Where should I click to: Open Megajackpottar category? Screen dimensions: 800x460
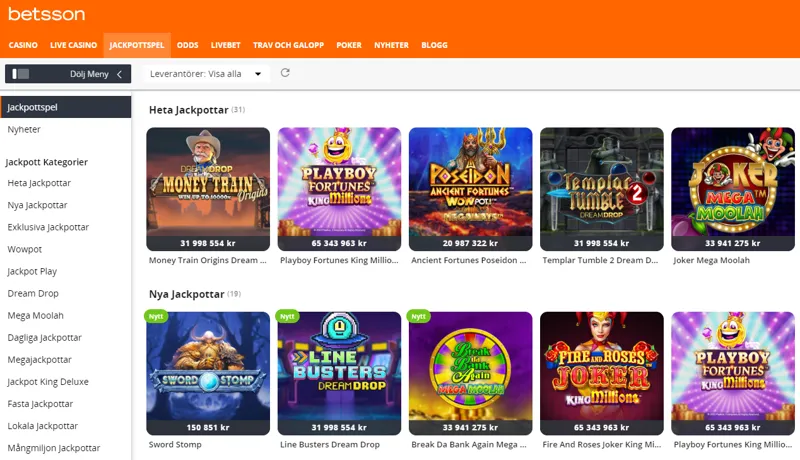(39, 360)
